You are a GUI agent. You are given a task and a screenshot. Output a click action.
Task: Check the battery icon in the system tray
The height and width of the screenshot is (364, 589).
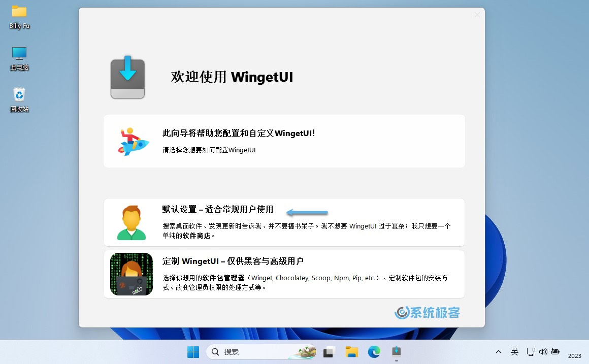coord(555,351)
